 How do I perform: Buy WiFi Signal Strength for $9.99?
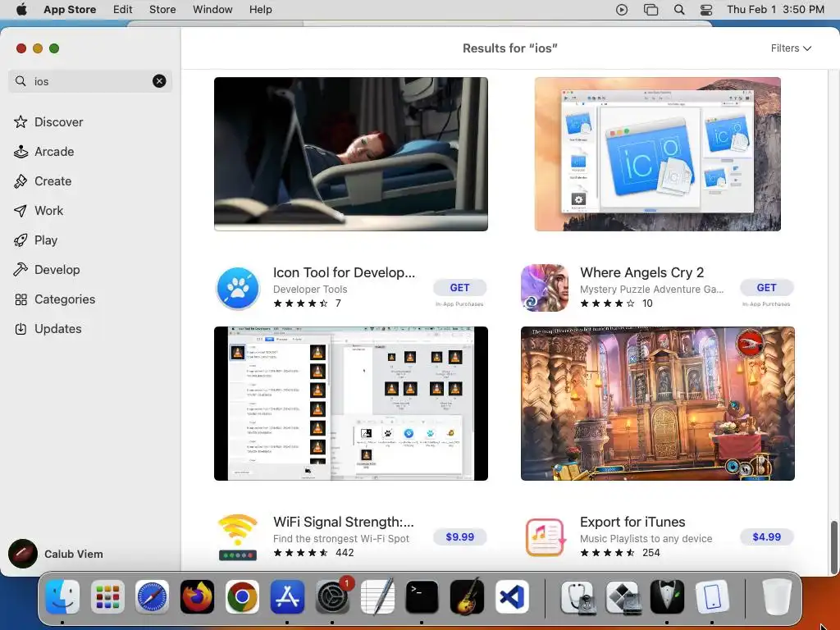(459, 536)
